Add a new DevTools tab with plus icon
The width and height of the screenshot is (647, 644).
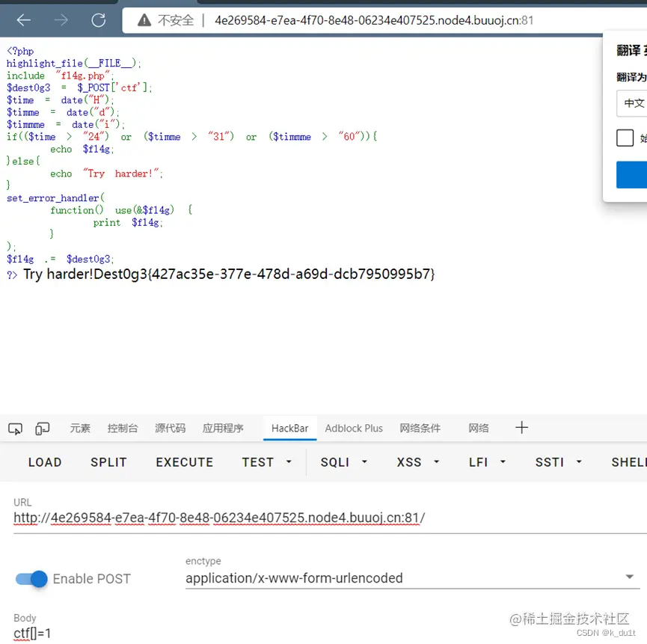[521, 427]
